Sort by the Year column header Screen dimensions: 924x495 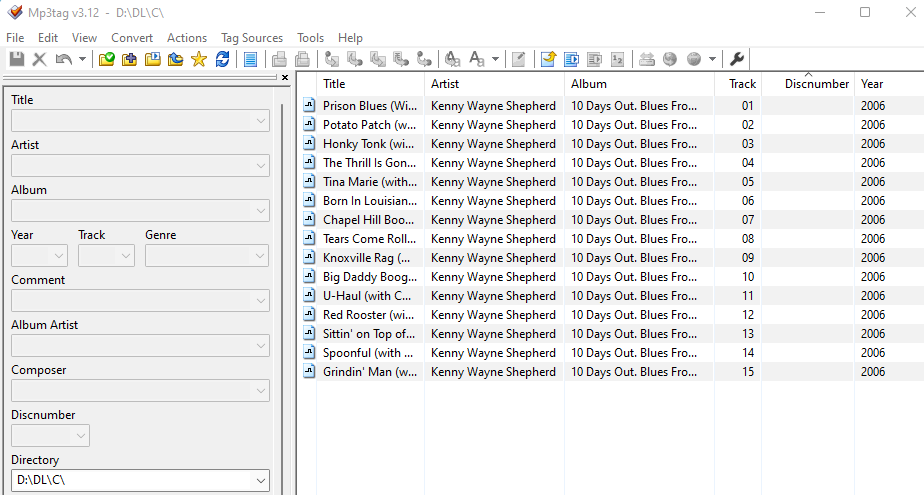pos(889,84)
